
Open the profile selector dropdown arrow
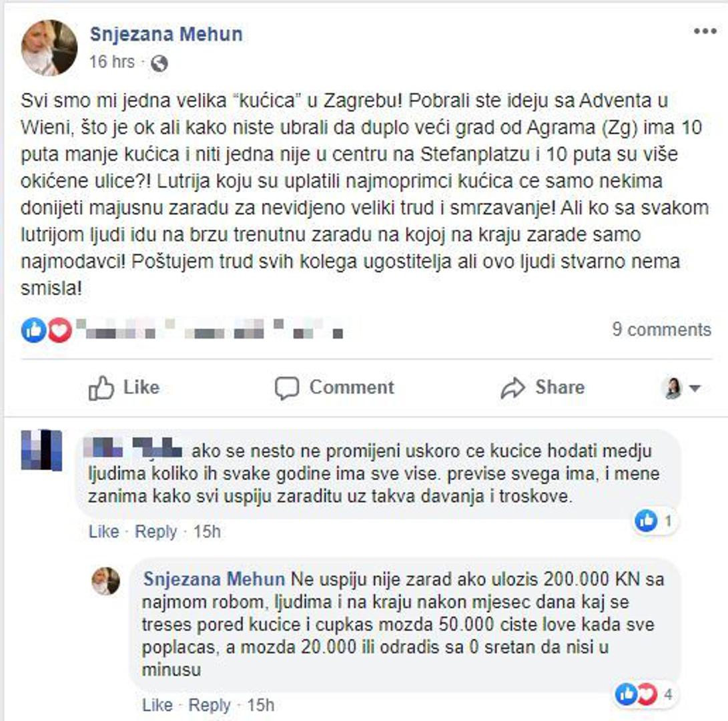coord(695,388)
